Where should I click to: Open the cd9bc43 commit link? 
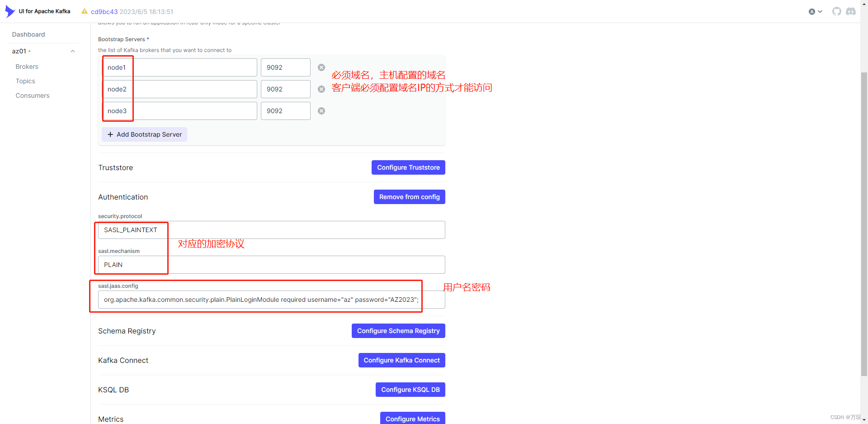point(104,12)
